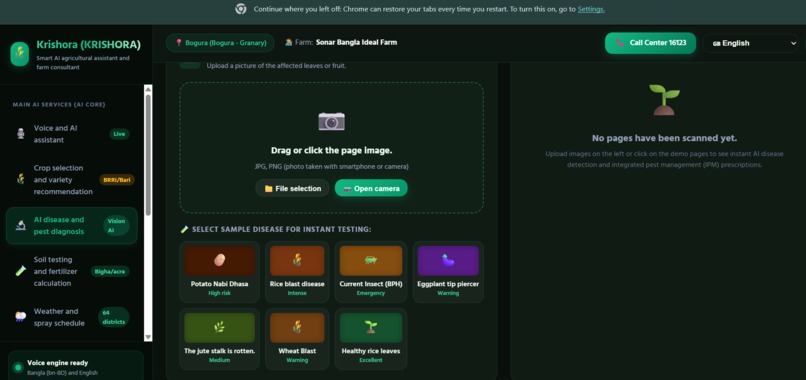Click the Vision AI badge
This screenshot has height=380, width=806.
[116, 226]
